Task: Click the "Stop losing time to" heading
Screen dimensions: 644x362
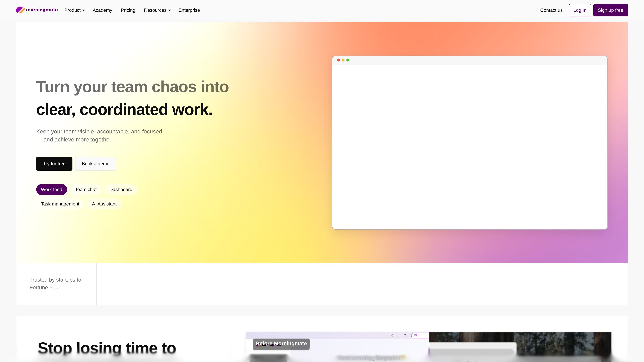Action: 107,348
